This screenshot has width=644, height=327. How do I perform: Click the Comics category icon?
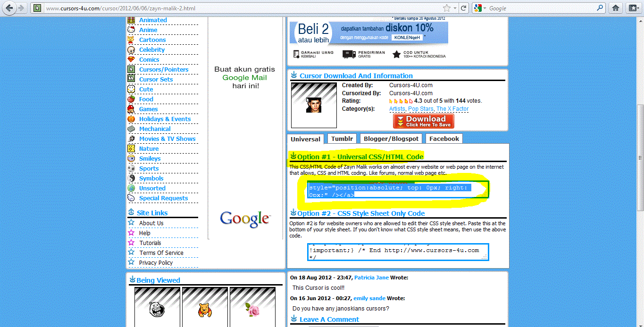pos(131,59)
